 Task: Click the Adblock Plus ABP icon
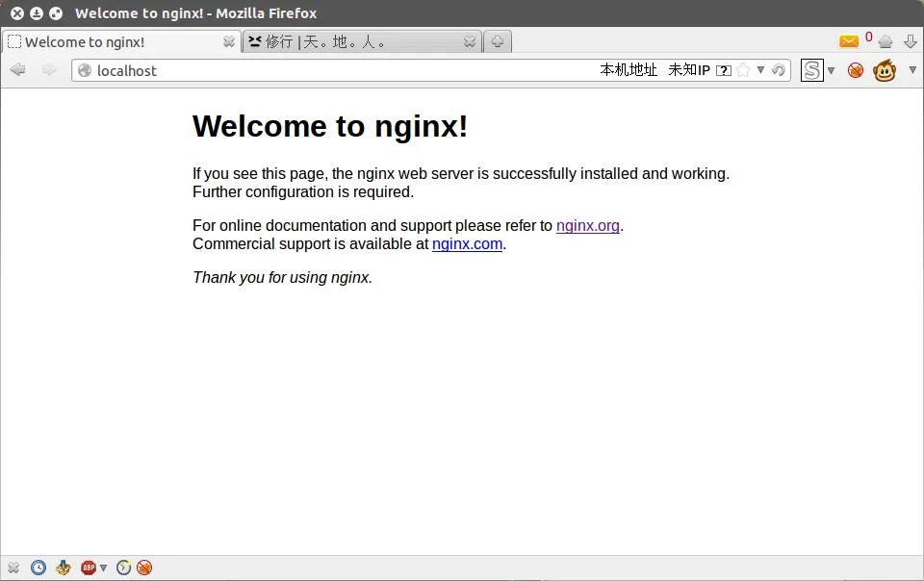(89, 568)
